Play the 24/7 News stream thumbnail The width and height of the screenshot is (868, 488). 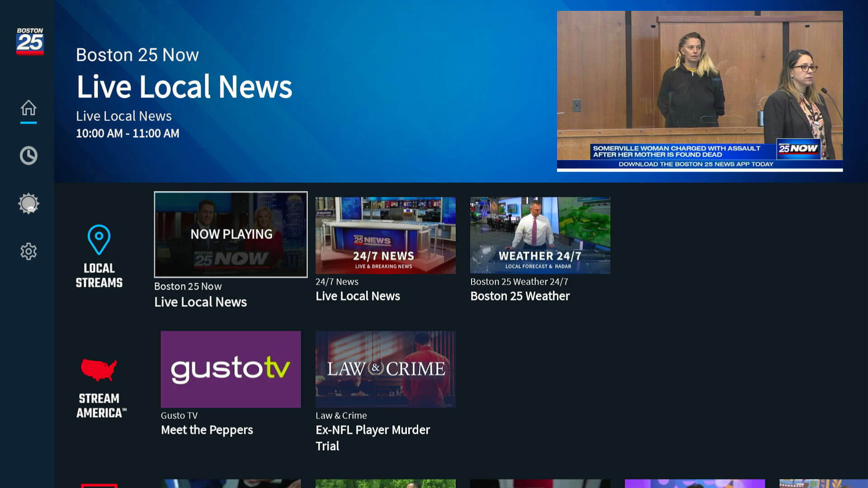385,235
